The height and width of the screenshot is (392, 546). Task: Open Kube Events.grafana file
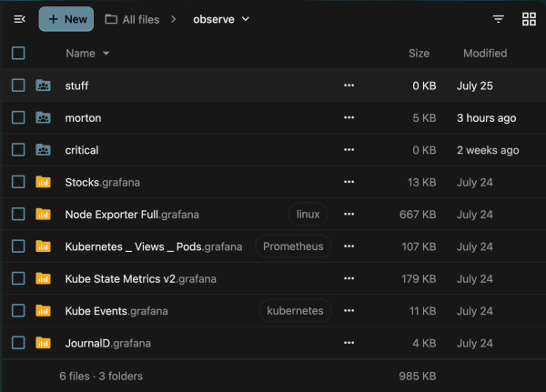[x=116, y=311]
